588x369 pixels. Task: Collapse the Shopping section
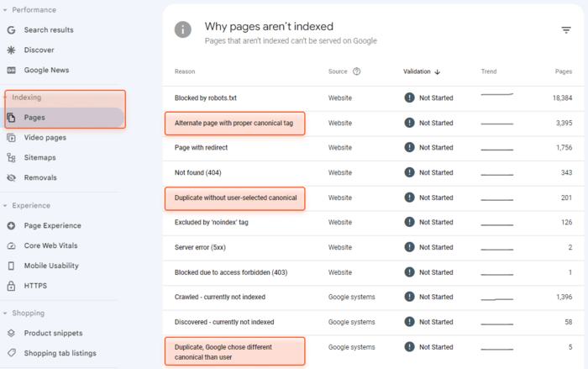5,313
